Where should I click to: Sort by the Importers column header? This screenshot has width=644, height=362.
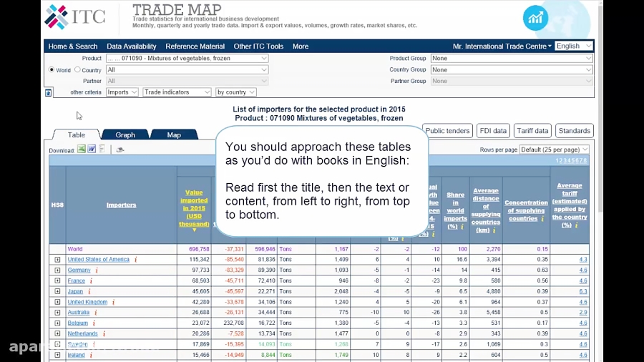[121, 205]
